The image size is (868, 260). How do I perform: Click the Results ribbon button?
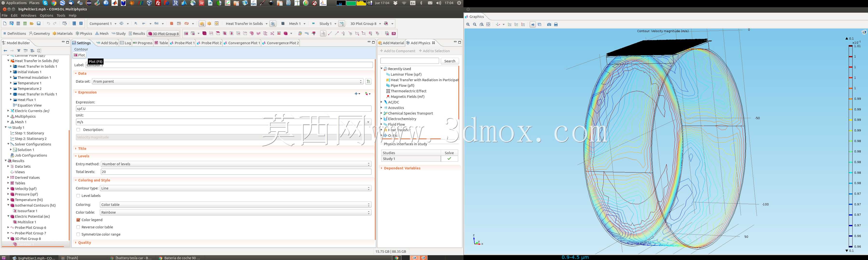pos(137,34)
